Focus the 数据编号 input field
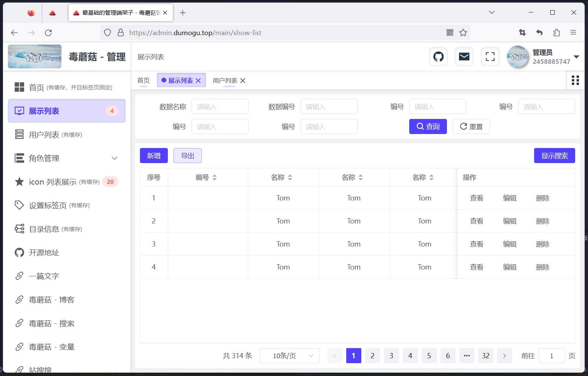This screenshot has width=588, height=376. [x=329, y=106]
